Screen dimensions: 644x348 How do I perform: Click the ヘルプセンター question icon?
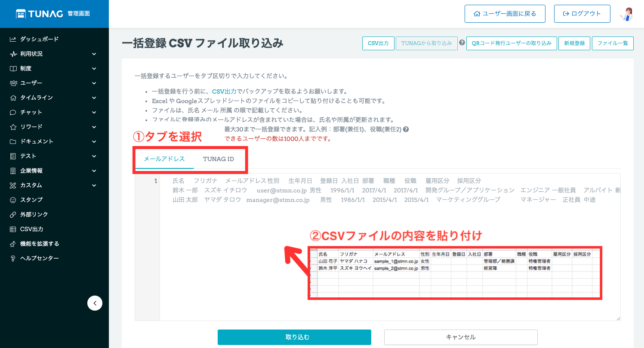(13, 258)
